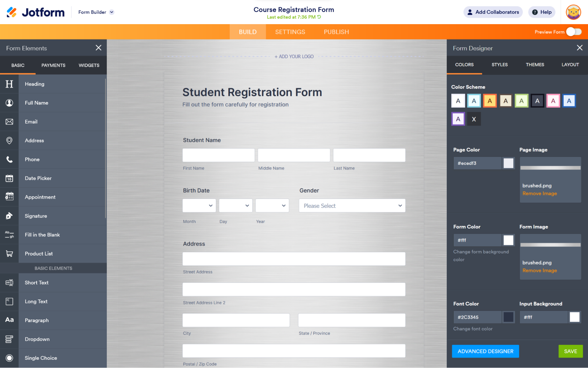
Task: Select the orange-background color scheme swatch
Action: (x=489, y=101)
